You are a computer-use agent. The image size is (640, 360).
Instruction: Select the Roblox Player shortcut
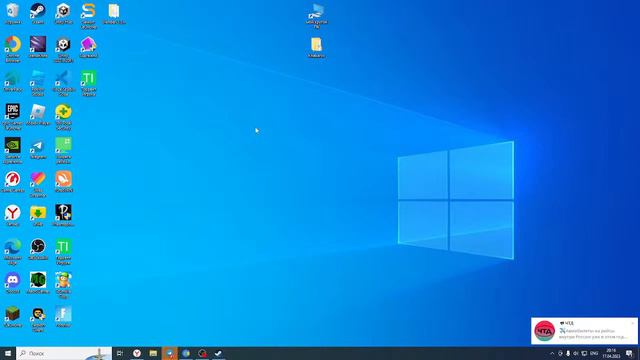pyautogui.click(x=38, y=115)
